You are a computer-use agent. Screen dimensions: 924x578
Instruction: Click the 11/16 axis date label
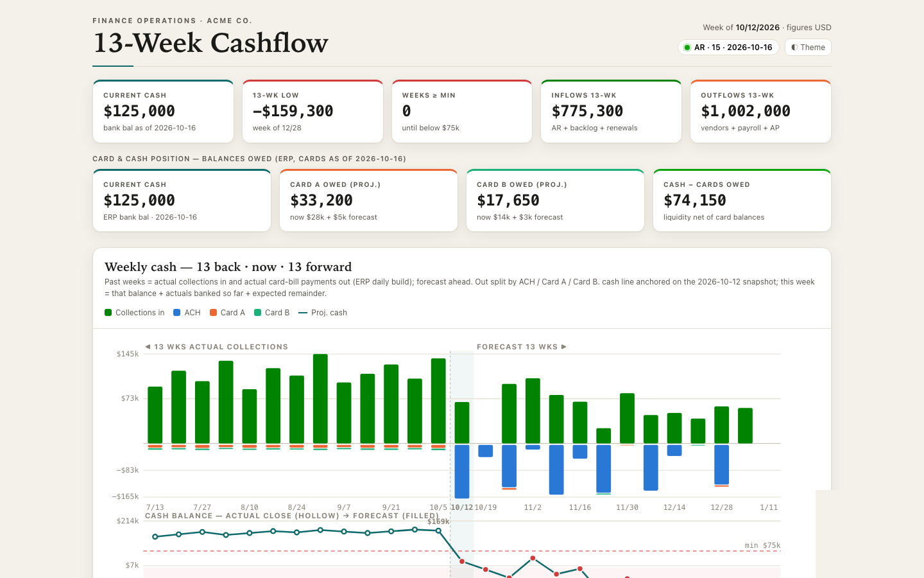[580, 507]
